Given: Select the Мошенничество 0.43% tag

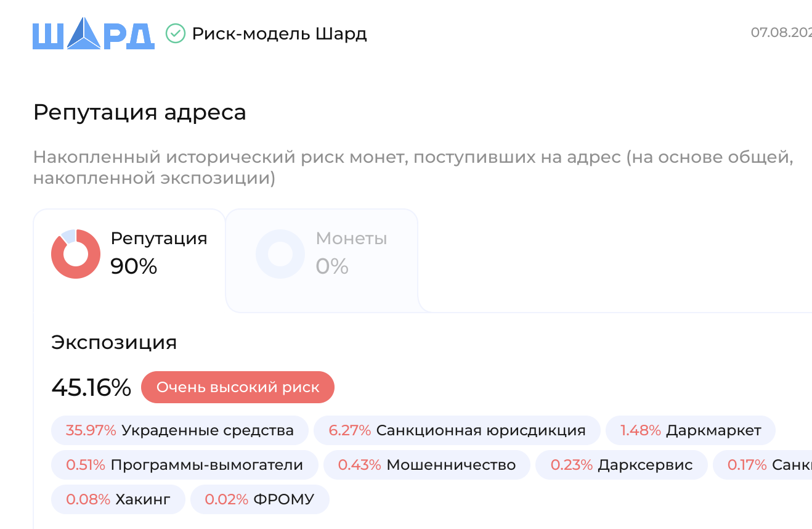Looking at the screenshot, I should (x=427, y=465).
